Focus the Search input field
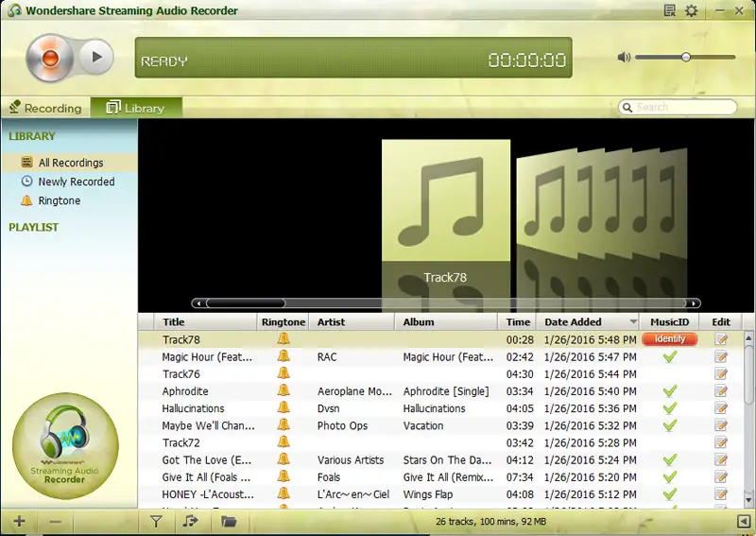This screenshot has height=536, width=756. click(x=678, y=107)
